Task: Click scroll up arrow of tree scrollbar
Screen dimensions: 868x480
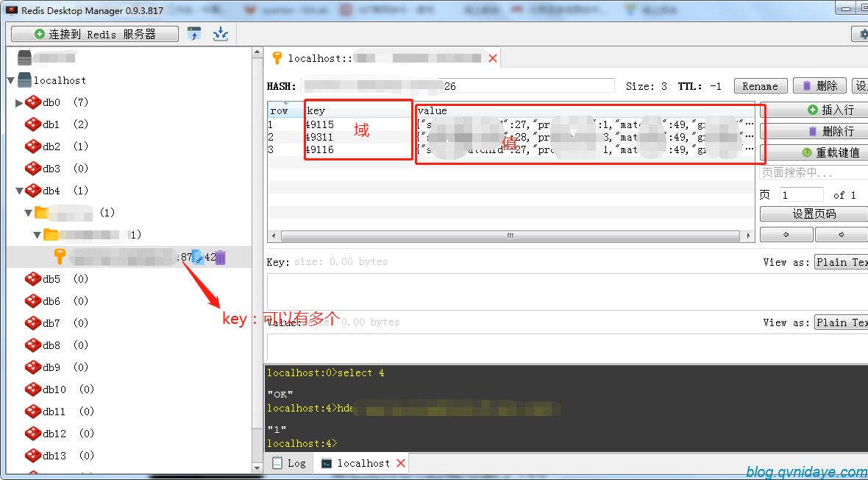Action: point(257,53)
